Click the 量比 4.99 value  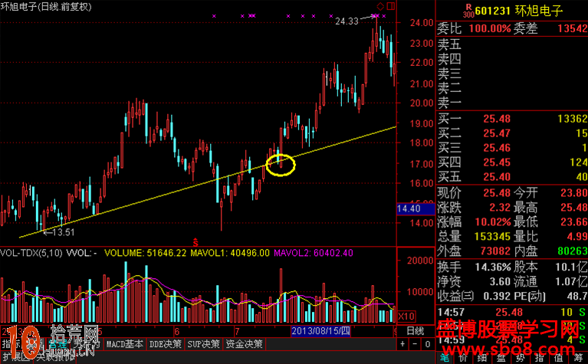577,237
